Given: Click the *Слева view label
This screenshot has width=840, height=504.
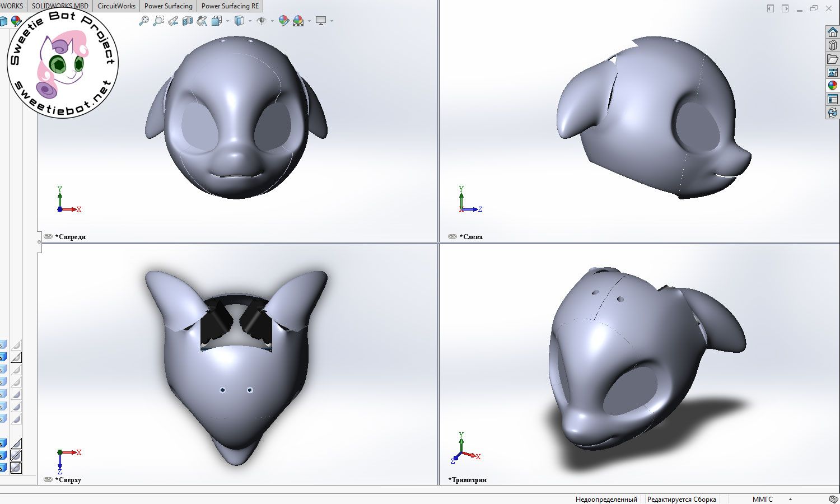Looking at the screenshot, I should click(x=471, y=237).
